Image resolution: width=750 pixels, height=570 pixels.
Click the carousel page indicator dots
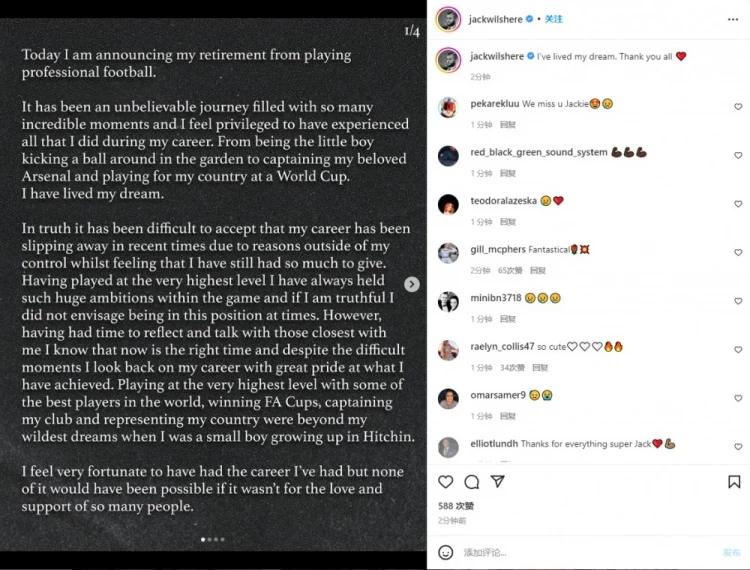[213, 540]
